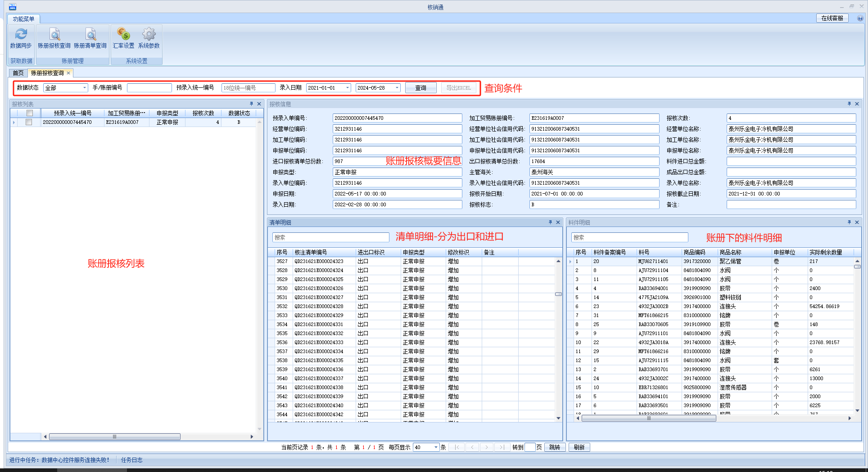Expand the 数据状态 dropdown
The width and height of the screenshot is (868, 472).
pos(84,88)
